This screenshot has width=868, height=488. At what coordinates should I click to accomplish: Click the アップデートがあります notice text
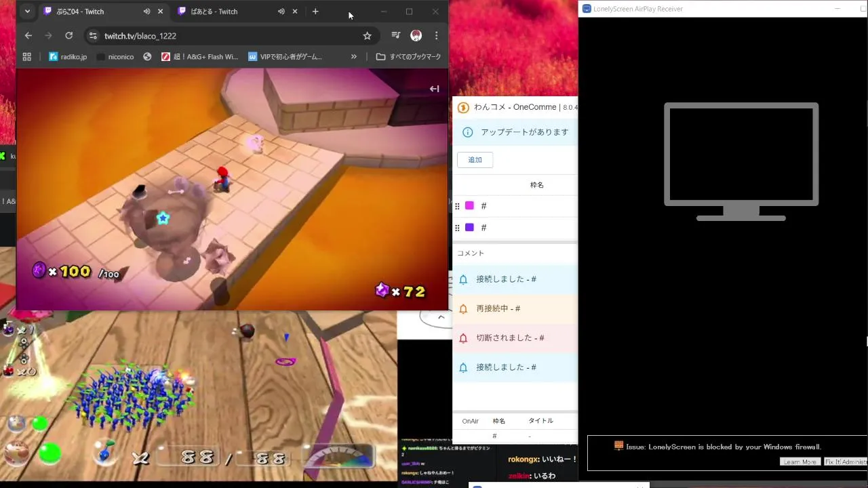pyautogui.click(x=525, y=132)
